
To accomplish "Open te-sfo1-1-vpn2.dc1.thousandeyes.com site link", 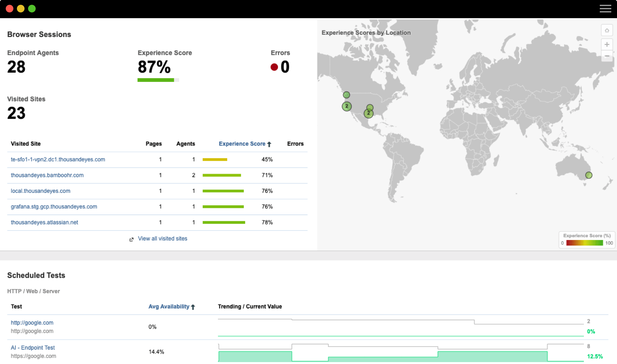I will click(58, 159).
